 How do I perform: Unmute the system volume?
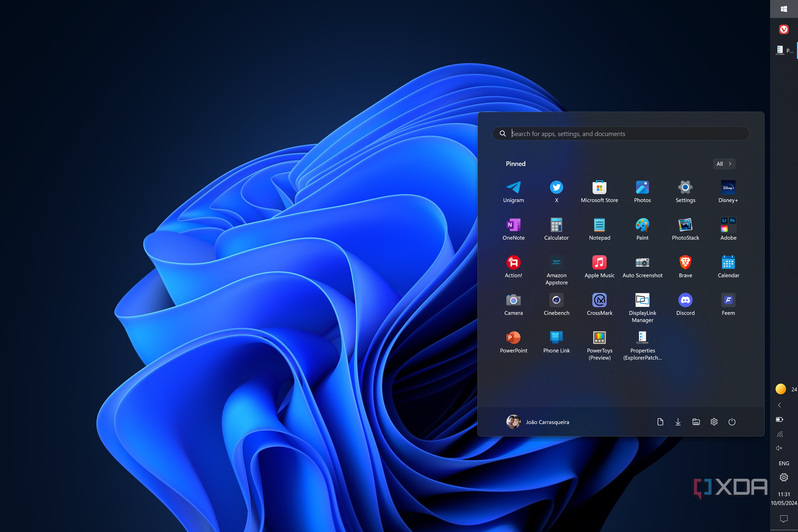point(779,448)
